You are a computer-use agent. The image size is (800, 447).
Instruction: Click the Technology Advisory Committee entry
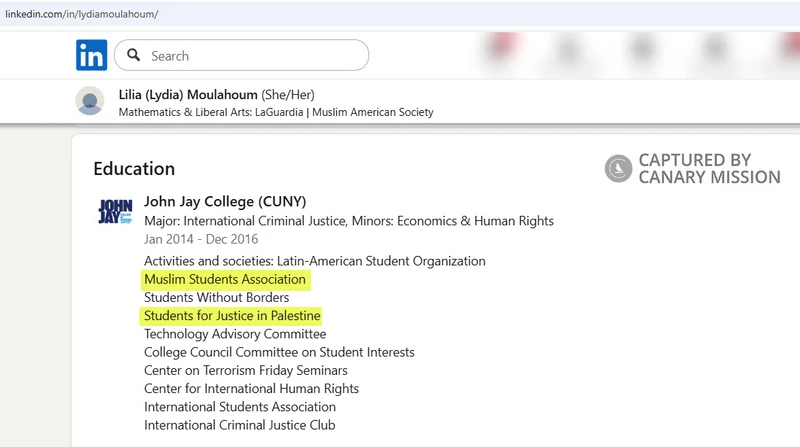click(x=235, y=334)
